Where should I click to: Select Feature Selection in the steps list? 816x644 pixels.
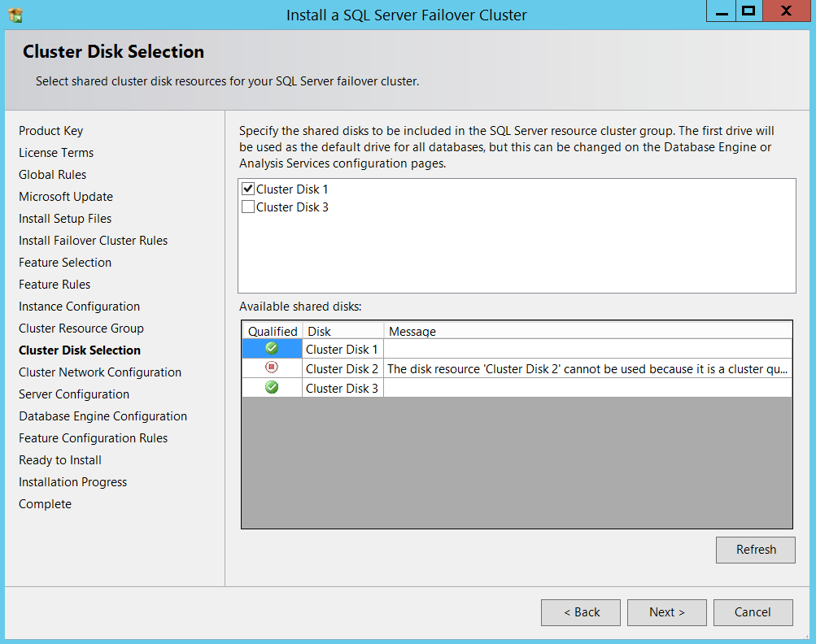[65, 263]
